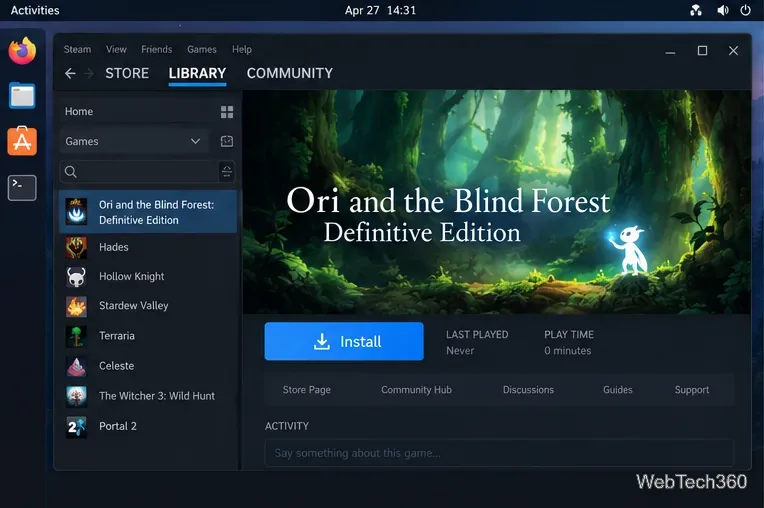
Task: Open the Games menu in menu bar
Action: (202, 49)
